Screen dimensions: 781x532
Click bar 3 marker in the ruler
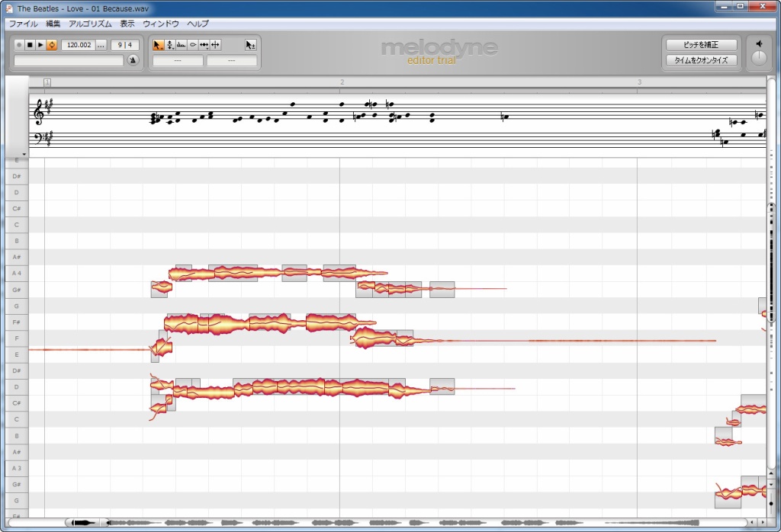pyautogui.click(x=640, y=82)
